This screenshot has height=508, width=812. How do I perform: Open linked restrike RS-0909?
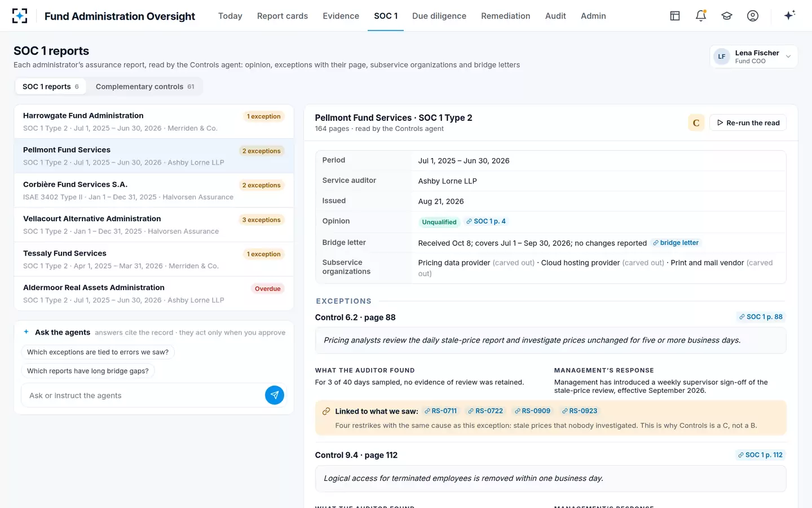click(532, 411)
